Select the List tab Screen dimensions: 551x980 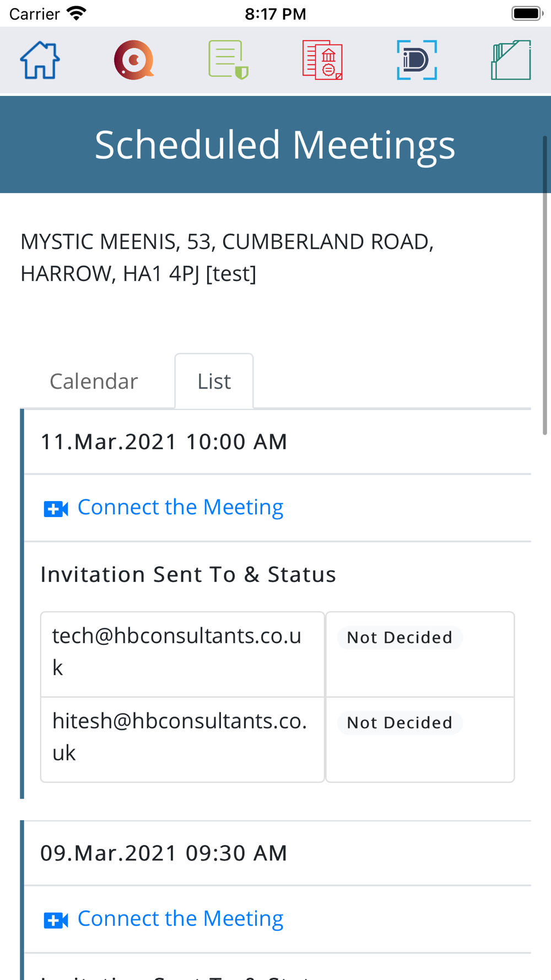tap(214, 381)
